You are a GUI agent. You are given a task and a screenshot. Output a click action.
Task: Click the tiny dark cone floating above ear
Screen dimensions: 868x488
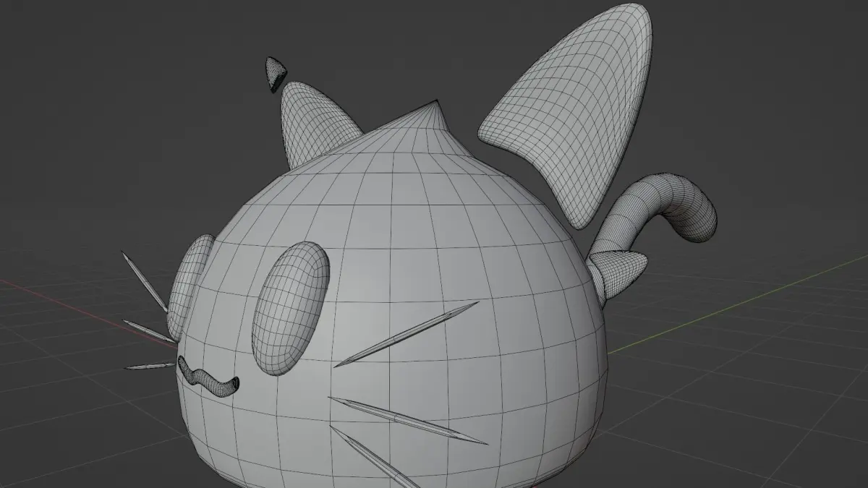[x=275, y=73]
